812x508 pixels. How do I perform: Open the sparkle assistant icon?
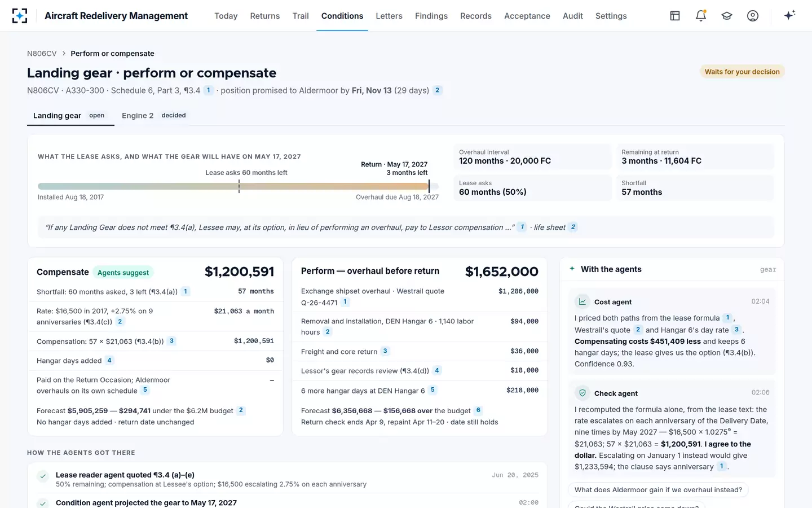789,15
